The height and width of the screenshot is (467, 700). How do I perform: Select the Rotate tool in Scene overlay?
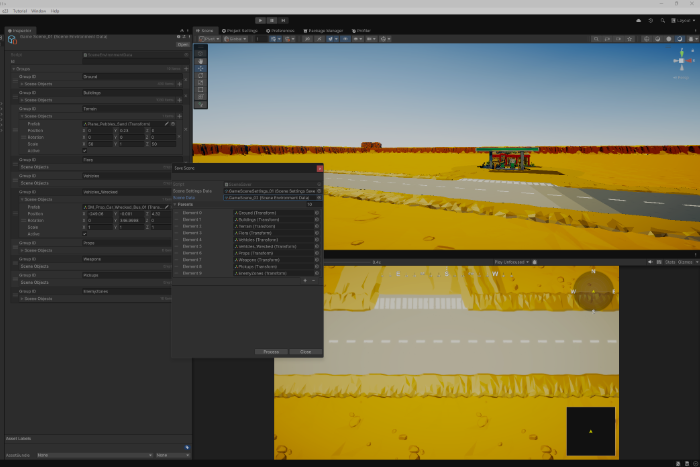click(201, 75)
